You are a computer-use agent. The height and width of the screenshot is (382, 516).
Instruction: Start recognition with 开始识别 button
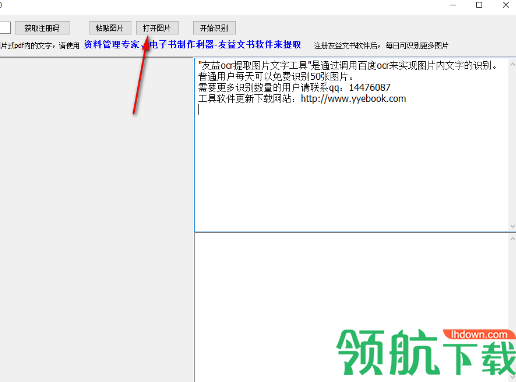click(x=214, y=28)
